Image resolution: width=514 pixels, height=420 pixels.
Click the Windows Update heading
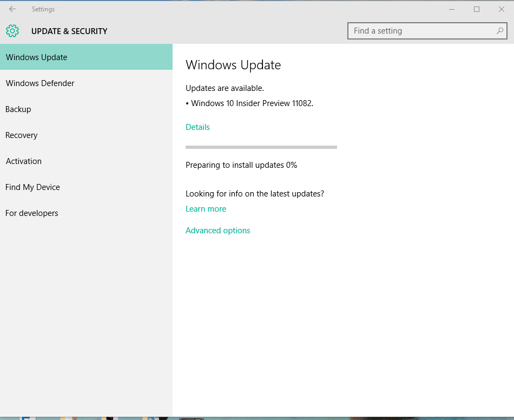coord(233,65)
